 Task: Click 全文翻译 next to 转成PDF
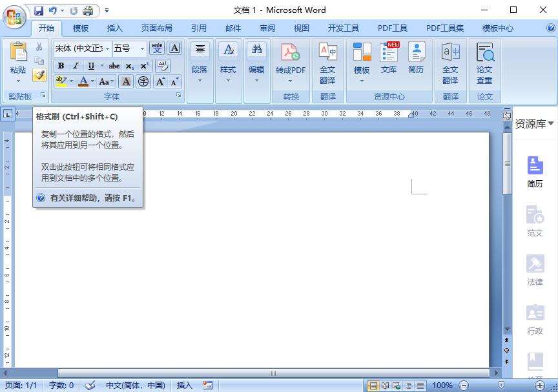click(327, 63)
